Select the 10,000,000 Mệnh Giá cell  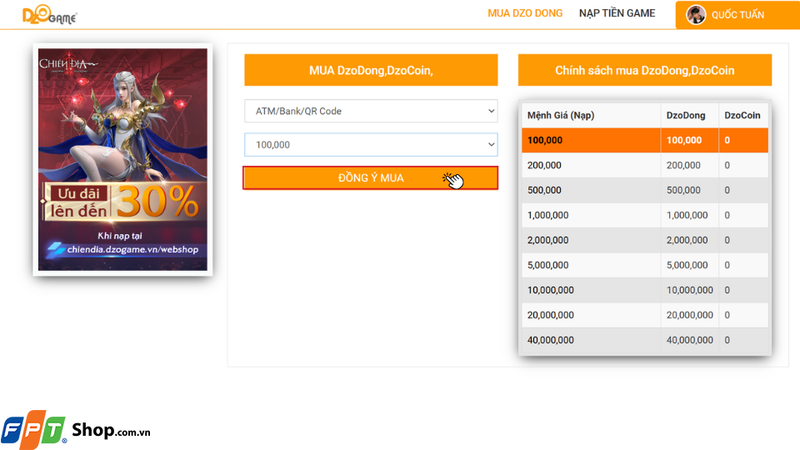(591, 290)
